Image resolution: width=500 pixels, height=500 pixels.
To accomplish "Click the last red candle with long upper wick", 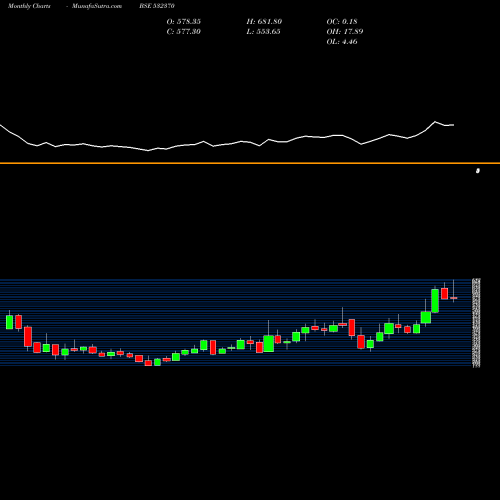I will 454,298.
